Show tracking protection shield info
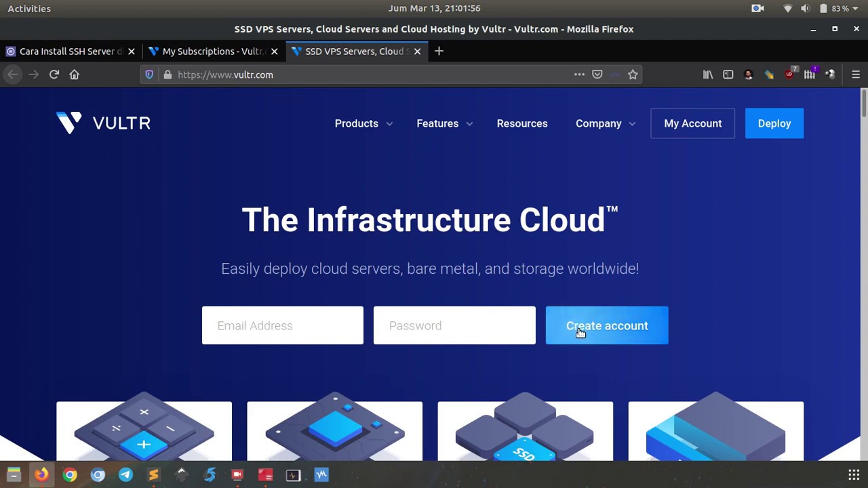This screenshot has height=488, width=868. pyautogui.click(x=149, y=75)
